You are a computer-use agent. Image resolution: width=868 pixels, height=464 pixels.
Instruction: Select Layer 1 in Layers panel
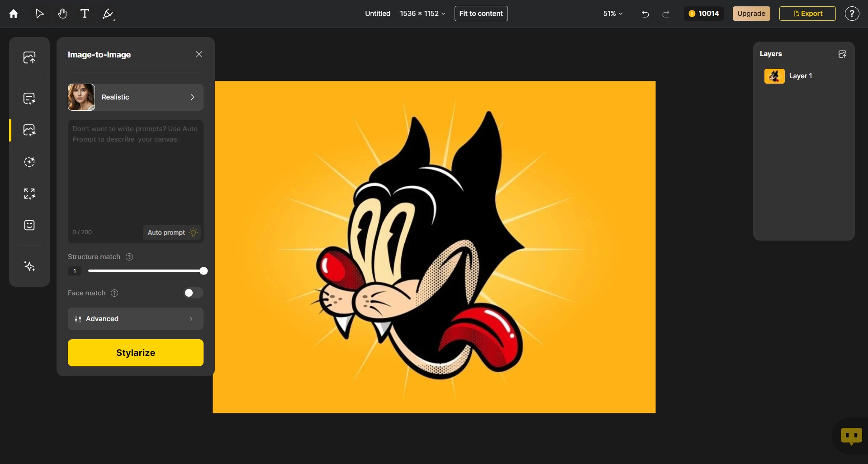(804, 76)
